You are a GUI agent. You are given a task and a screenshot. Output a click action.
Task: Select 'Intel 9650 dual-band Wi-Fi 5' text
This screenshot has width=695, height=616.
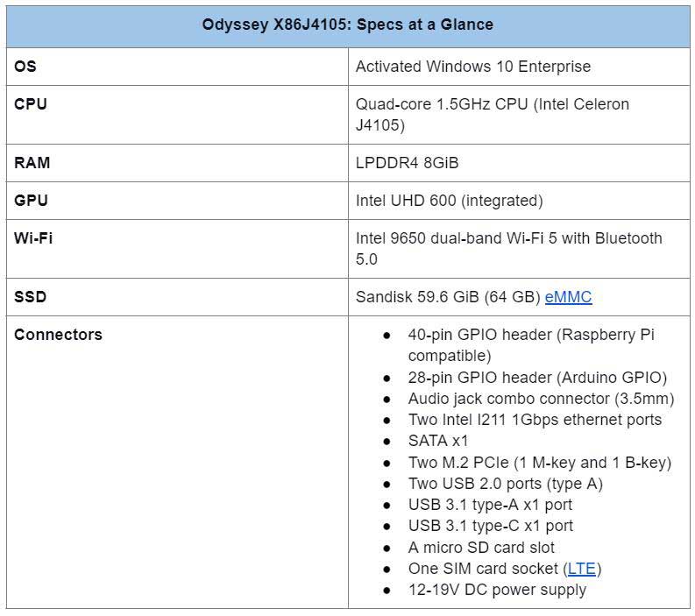tap(456, 238)
